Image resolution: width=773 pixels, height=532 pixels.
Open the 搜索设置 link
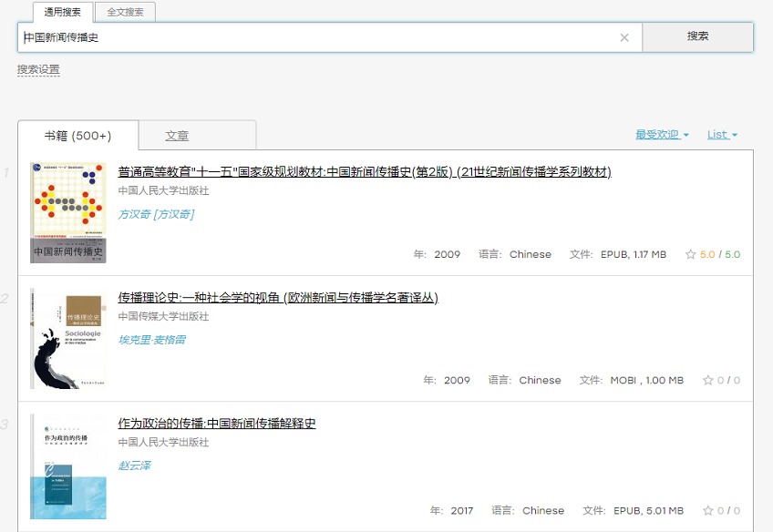[38, 69]
